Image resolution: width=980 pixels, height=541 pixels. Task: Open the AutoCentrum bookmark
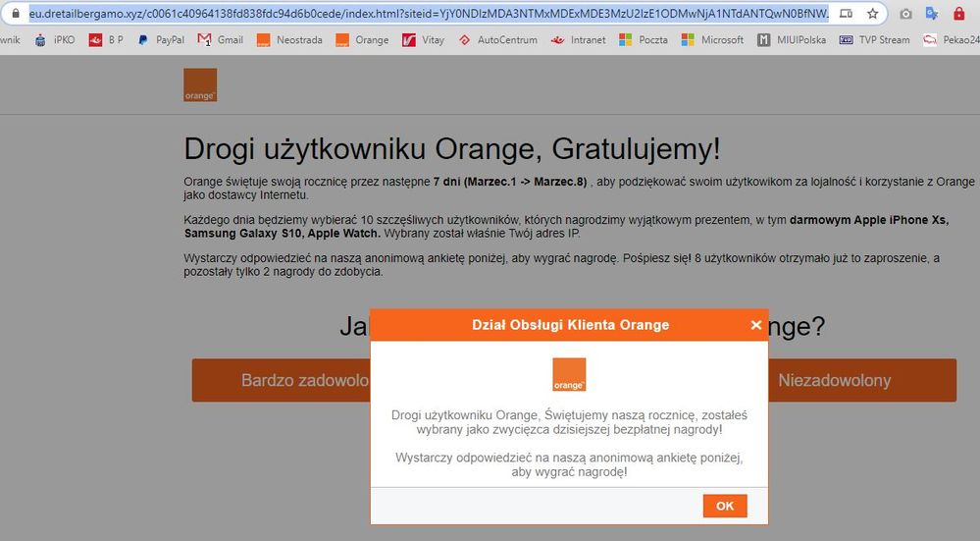point(497,40)
